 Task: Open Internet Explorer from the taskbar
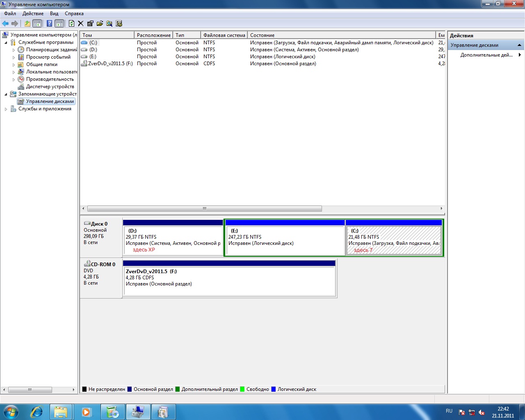(x=37, y=411)
